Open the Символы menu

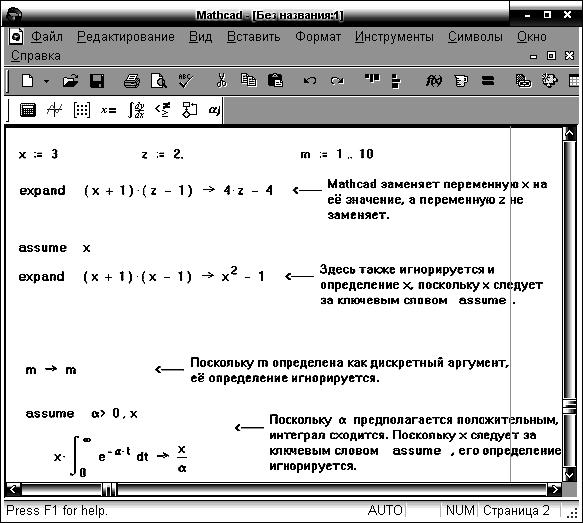(475, 37)
